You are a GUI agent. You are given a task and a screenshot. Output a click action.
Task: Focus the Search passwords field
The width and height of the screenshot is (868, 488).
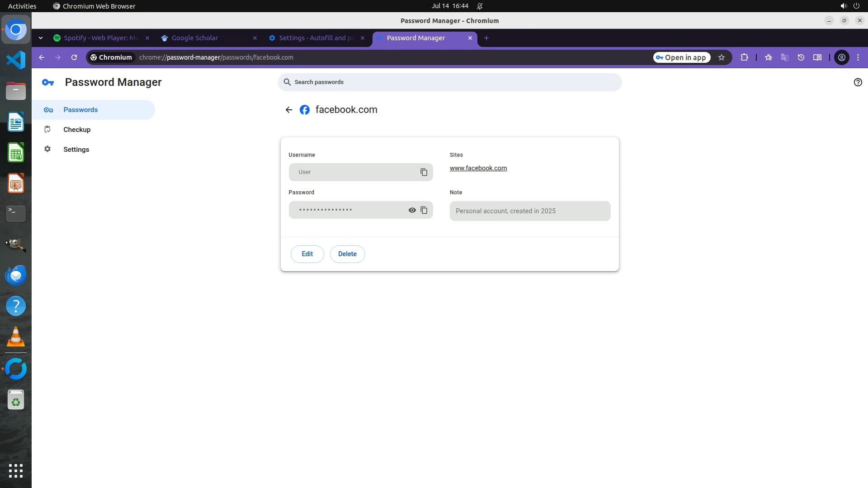coord(449,82)
